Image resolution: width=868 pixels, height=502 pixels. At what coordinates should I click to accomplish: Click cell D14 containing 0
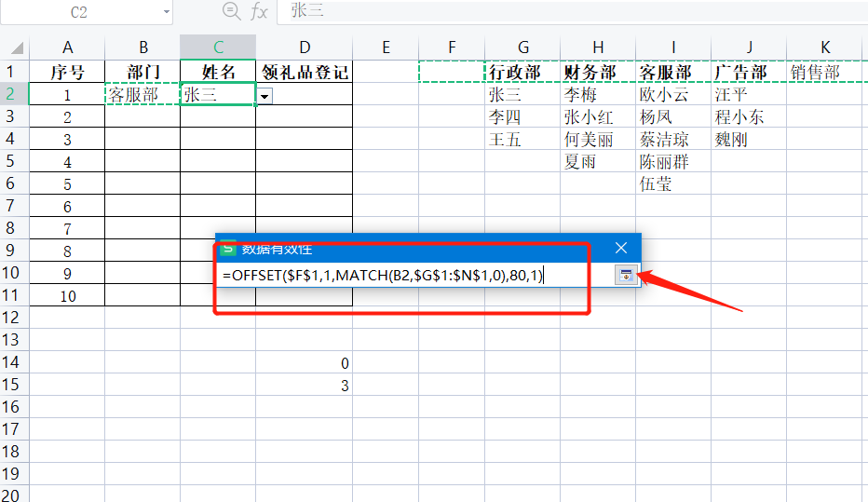(x=305, y=362)
